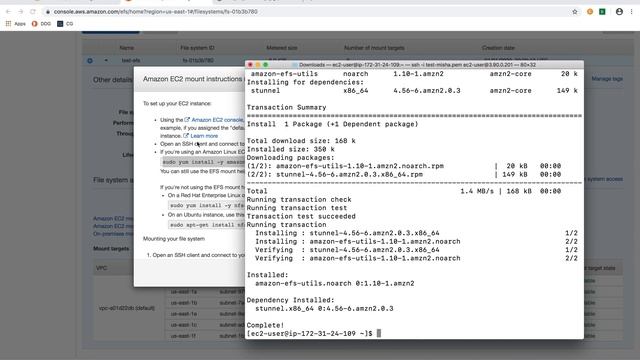Viewport: 640px width, 360px height.
Task: Click amazon-efs-utils.noarch 0:1.10-1.amzn2 in terminal
Action: (335, 283)
